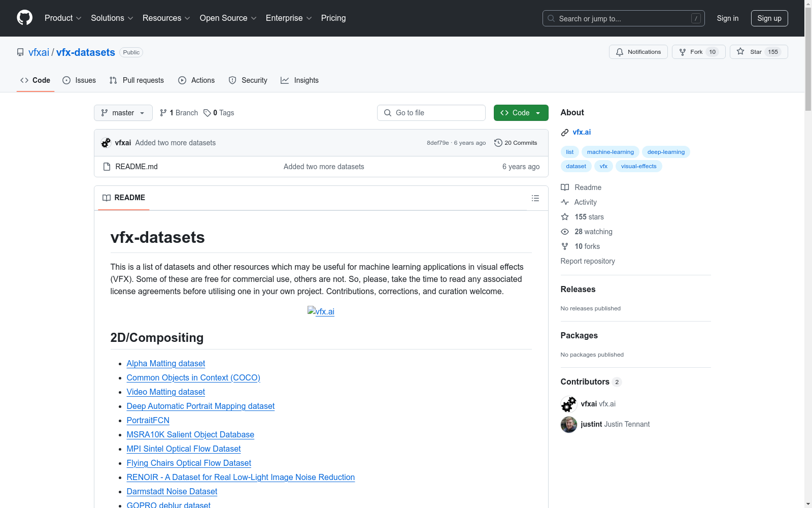This screenshot has height=508, width=812.
Task: Open the Video Matting dataset link
Action: (x=166, y=392)
